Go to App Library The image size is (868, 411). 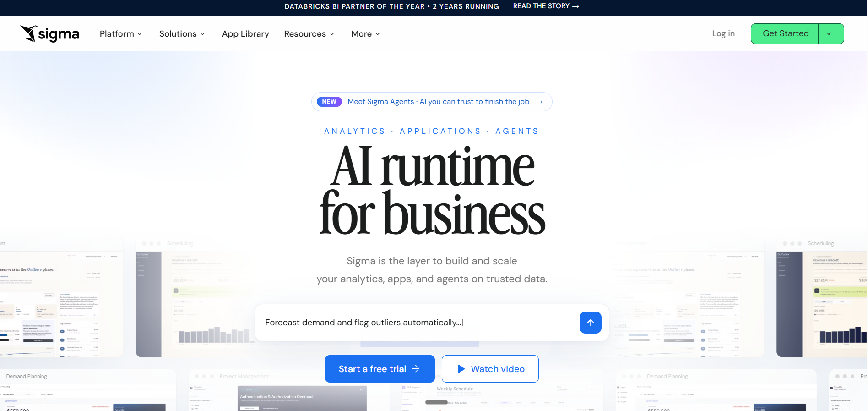click(x=245, y=34)
